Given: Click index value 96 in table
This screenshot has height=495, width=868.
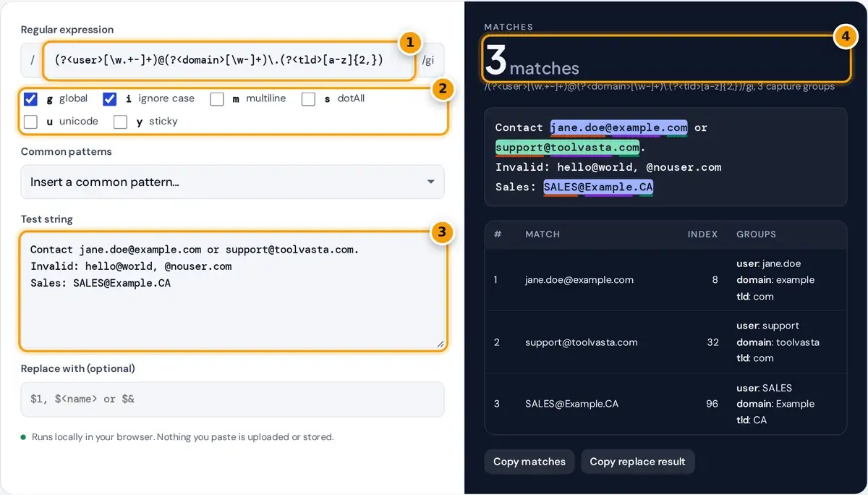Looking at the screenshot, I should [712, 404].
